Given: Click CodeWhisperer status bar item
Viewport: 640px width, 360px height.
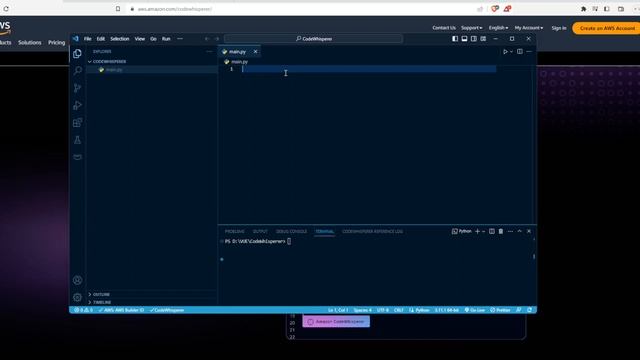Looking at the screenshot, I should tap(167, 310).
